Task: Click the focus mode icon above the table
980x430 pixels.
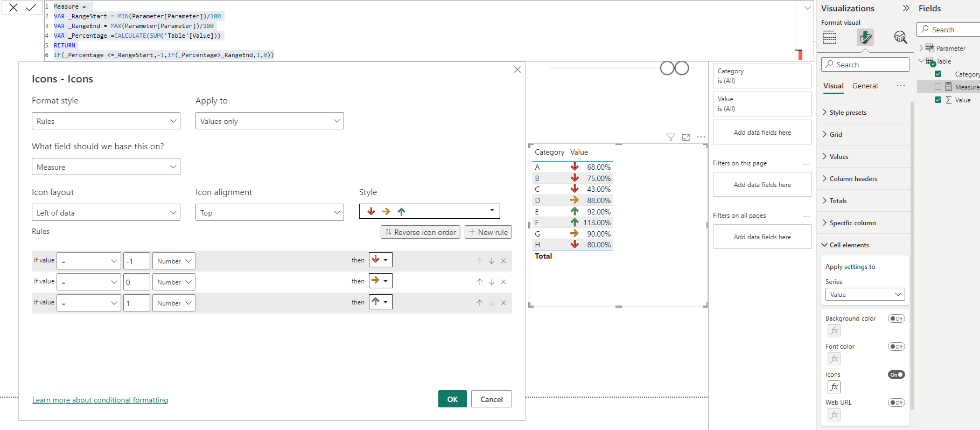Action: [x=686, y=137]
